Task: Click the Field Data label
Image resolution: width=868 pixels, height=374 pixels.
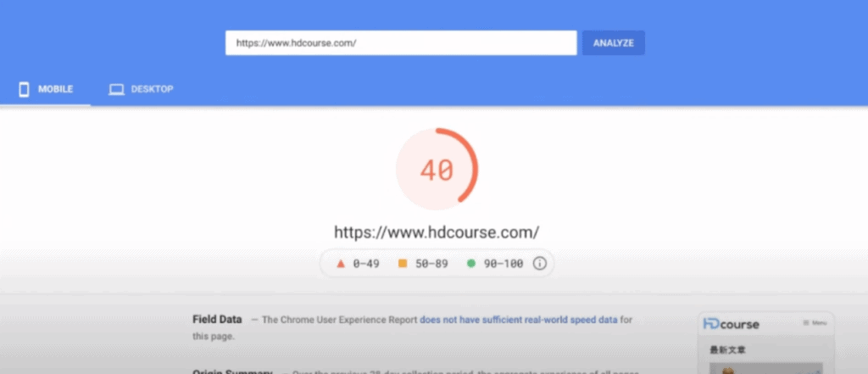Action: 217,319
